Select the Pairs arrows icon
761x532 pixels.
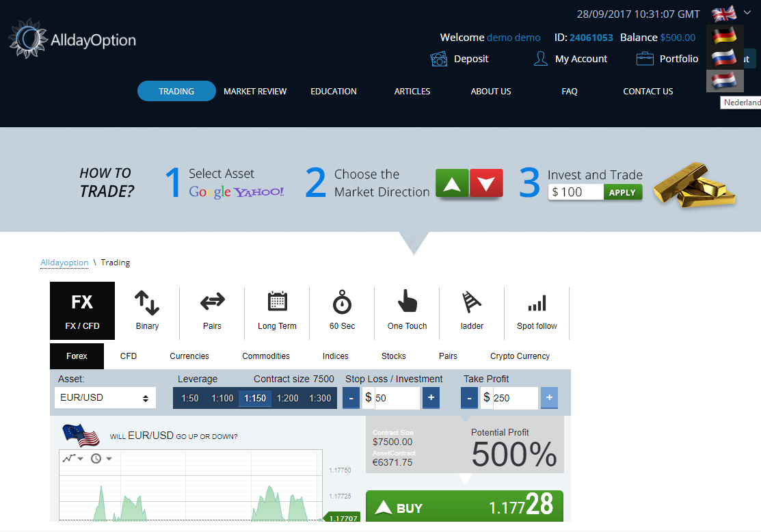[212, 302]
